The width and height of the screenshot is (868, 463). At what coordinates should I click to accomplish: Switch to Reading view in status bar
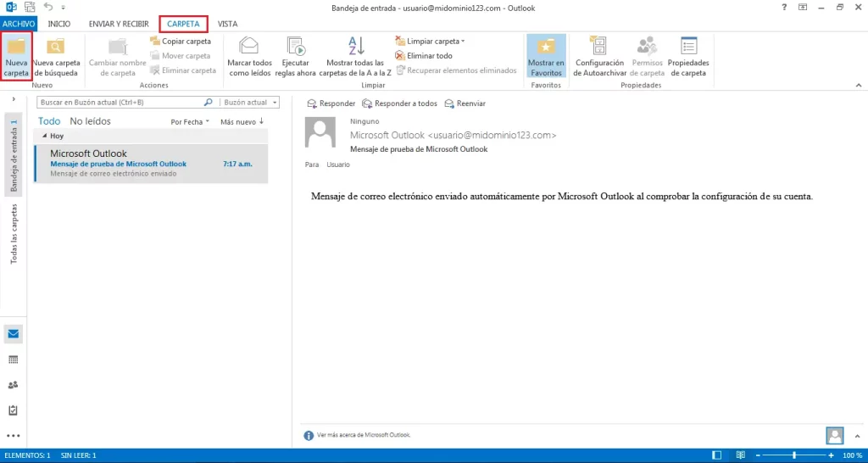click(x=740, y=455)
